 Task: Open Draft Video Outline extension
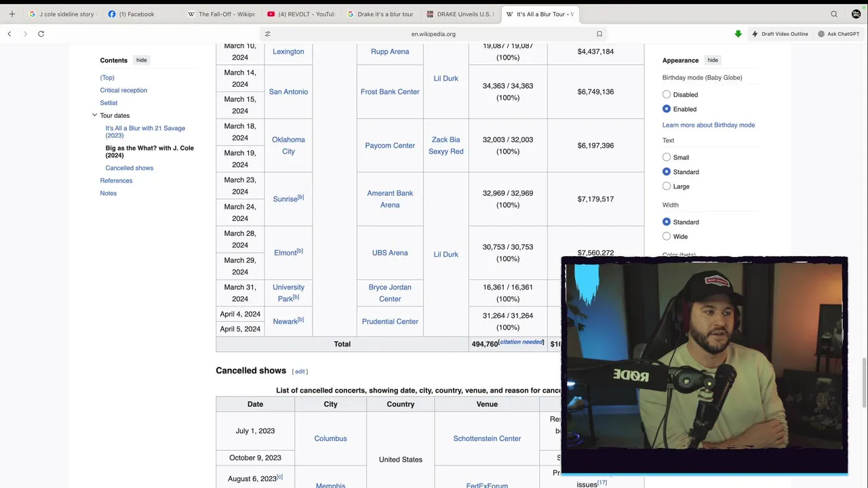point(779,34)
